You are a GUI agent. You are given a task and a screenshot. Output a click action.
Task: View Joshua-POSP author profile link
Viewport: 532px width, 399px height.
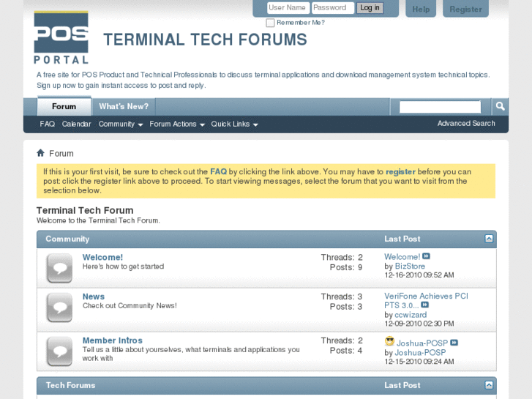tap(420, 352)
